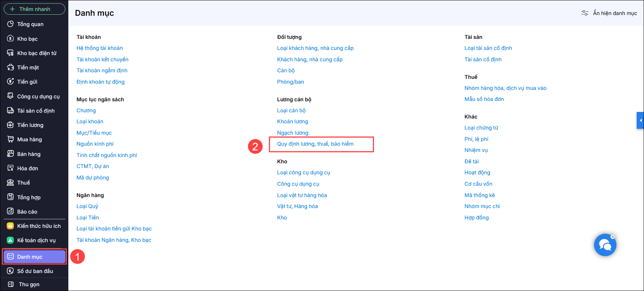Click the Tổng quan sidebar icon
Viewport: 644px width, 291px height.
[10, 24]
